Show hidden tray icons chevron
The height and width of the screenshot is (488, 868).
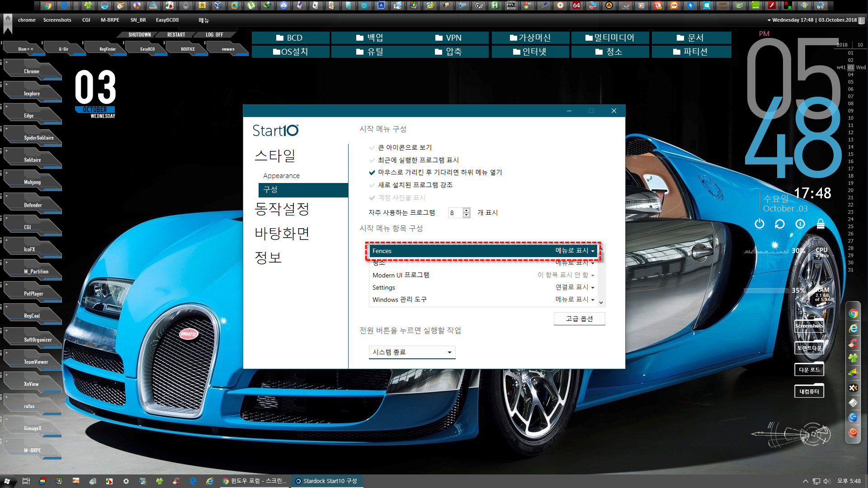coord(806,481)
